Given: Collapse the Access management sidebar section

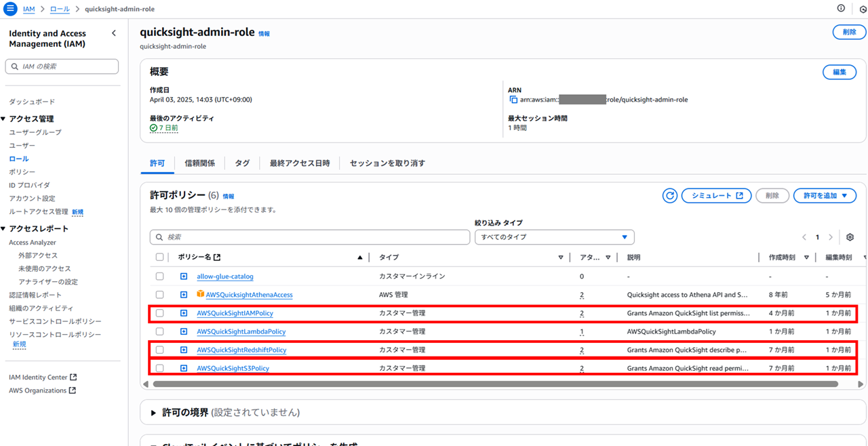Looking at the screenshot, I should coord(3,119).
